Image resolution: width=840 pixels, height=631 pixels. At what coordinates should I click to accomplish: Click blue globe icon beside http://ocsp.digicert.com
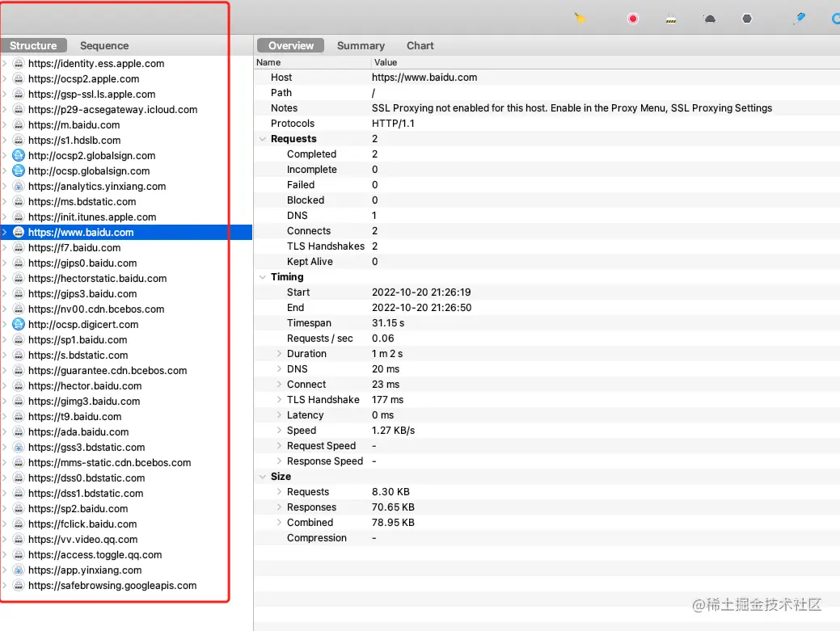[x=19, y=324]
